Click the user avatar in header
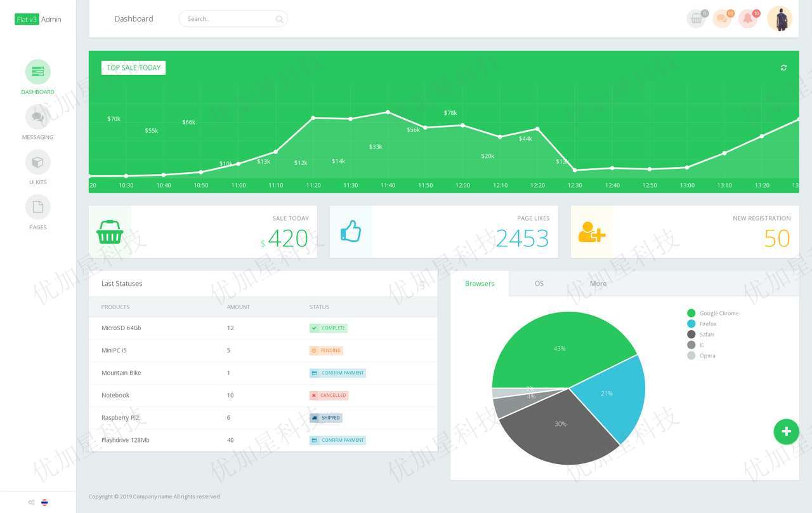Image resolution: width=812 pixels, height=513 pixels. [780, 19]
